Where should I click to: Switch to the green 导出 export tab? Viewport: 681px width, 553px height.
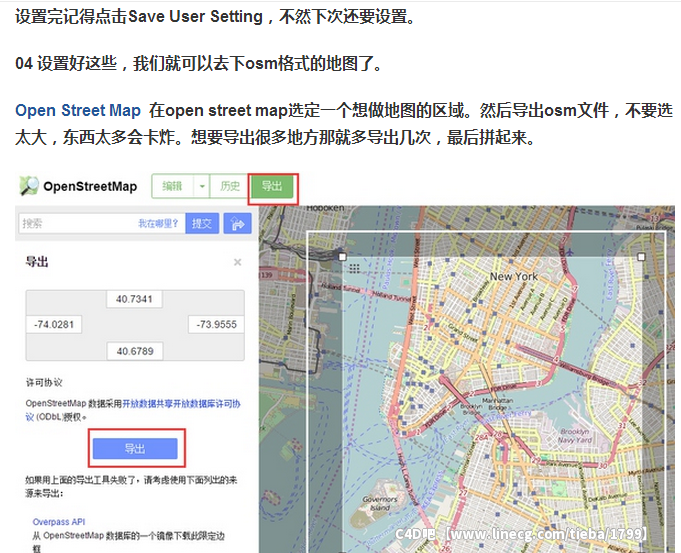[x=272, y=187]
